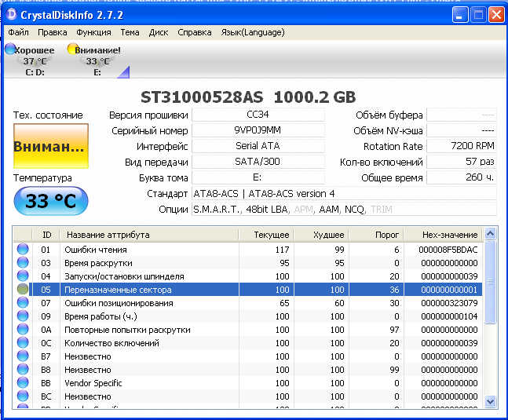This screenshot has height=420, width=508.
Task: Click the serial number field 9VP0J9MM
Action: point(258,130)
